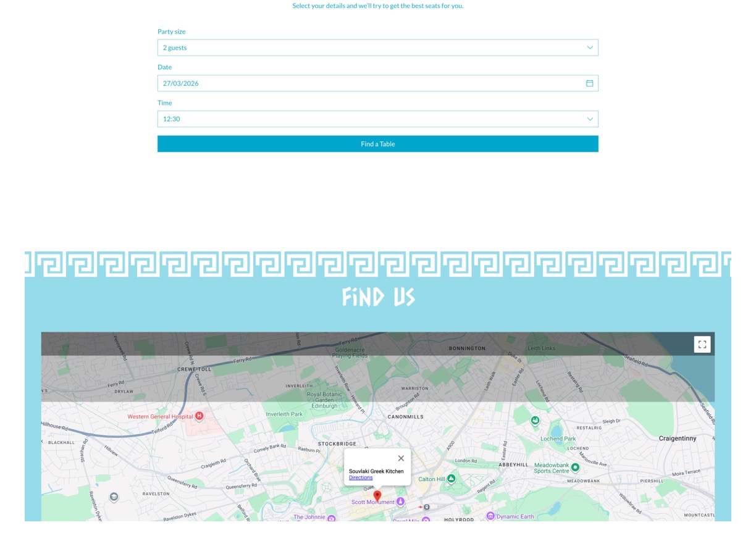Click the Restalrig green park marker
Viewport: 756px width, 546px height.
(535, 421)
